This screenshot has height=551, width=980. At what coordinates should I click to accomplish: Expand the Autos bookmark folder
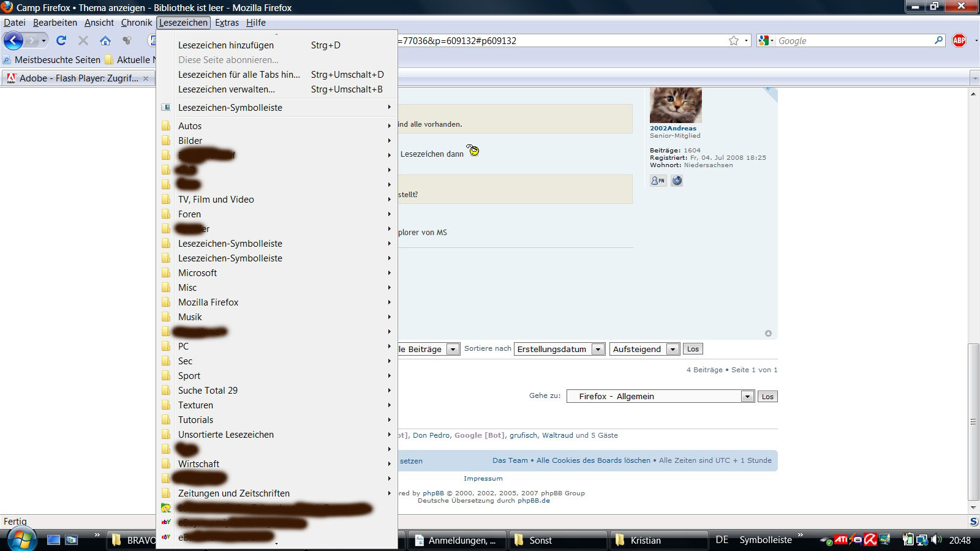(277, 126)
